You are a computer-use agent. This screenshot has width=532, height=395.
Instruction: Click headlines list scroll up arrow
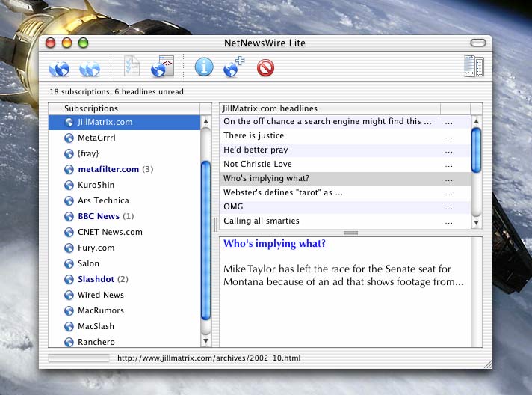point(477,121)
